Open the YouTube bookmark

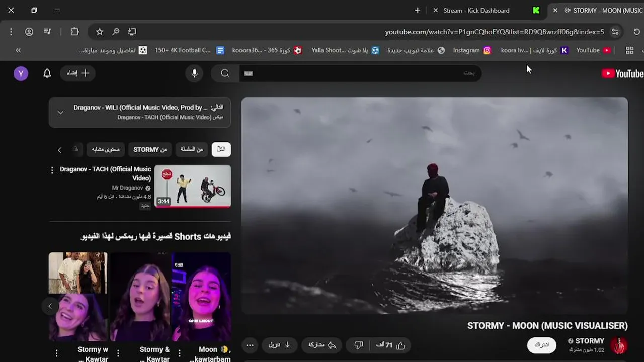click(x=594, y=50)
